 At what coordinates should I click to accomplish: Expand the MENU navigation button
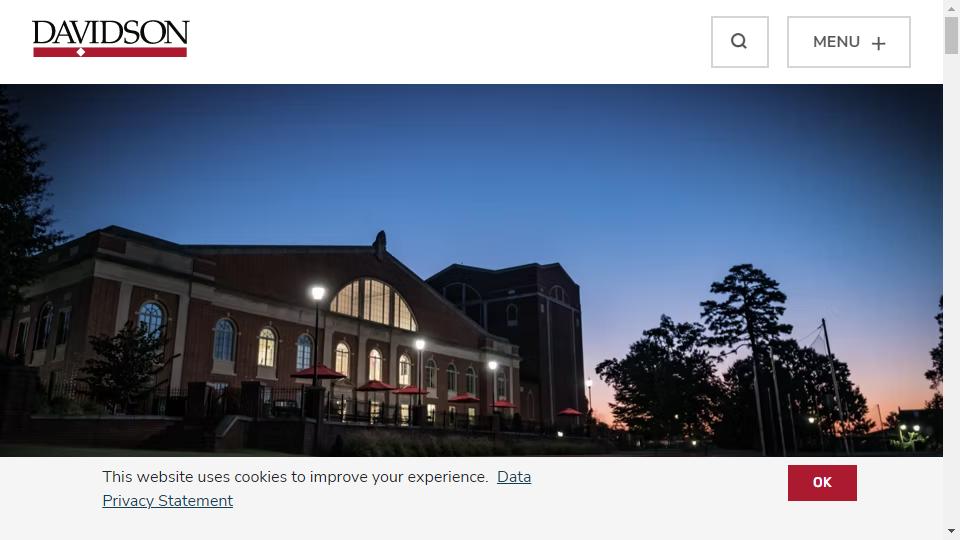pyautogui.click(x=849, y=42)
